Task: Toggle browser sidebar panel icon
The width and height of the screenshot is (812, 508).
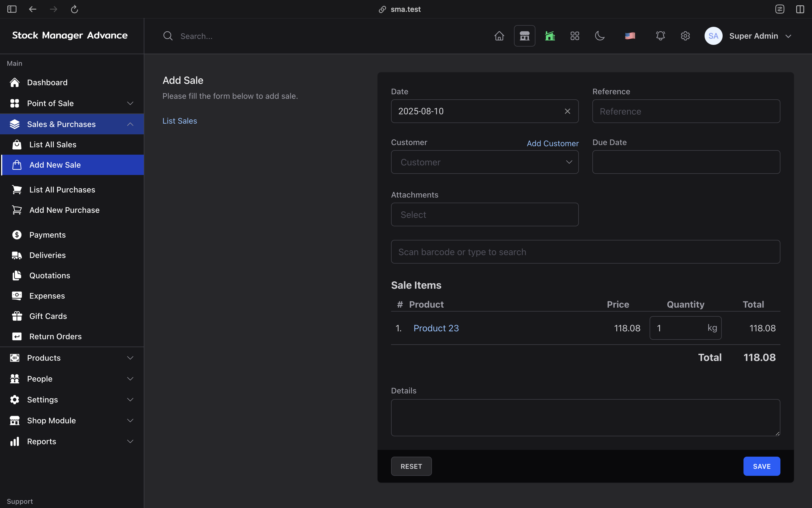Action: click(12, 9)
